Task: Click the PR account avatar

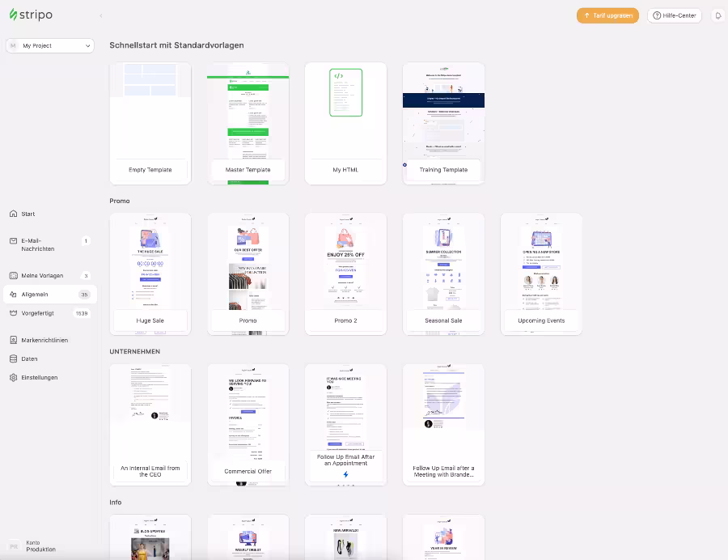Action: 14,546
